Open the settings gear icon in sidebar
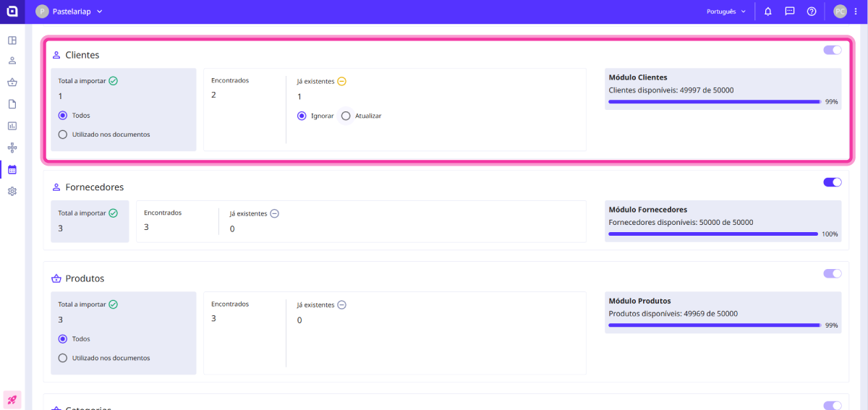868x410 pixels. pos(12,192)
